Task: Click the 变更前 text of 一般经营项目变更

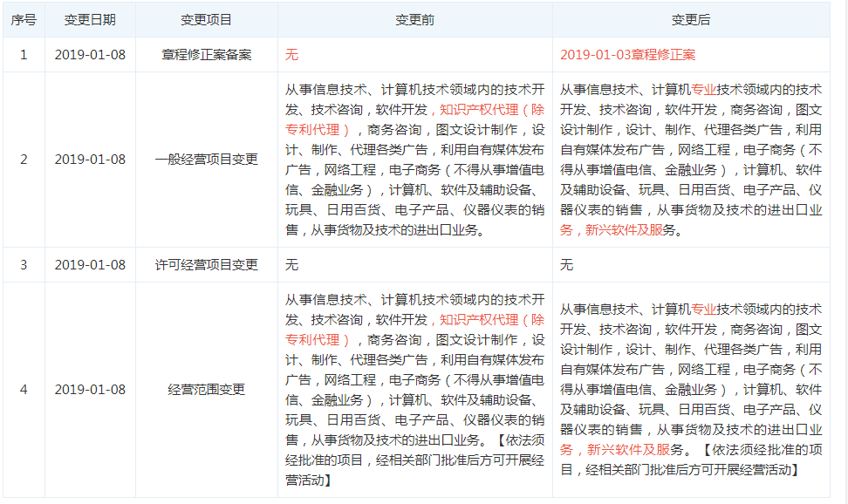Action: [414, 160]
